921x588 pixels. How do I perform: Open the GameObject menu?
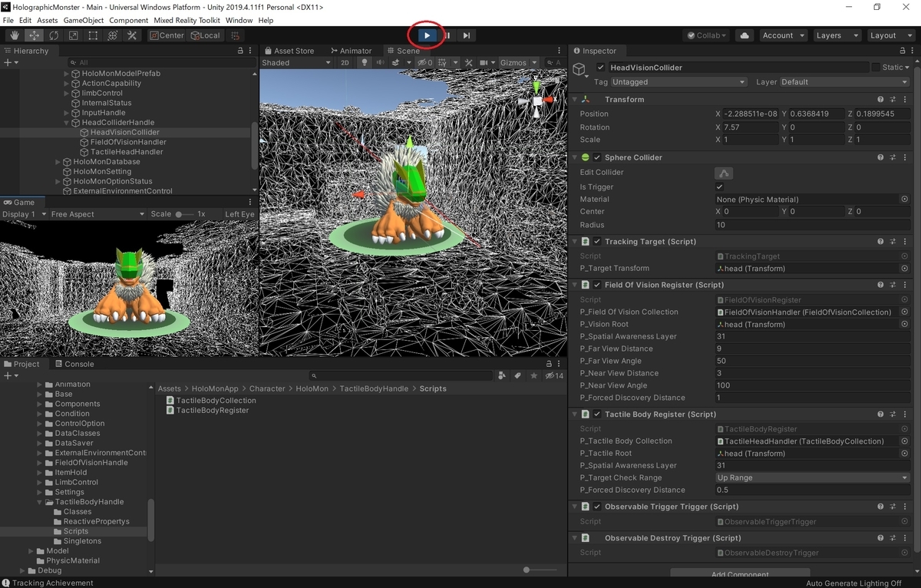tap(83, 20)
